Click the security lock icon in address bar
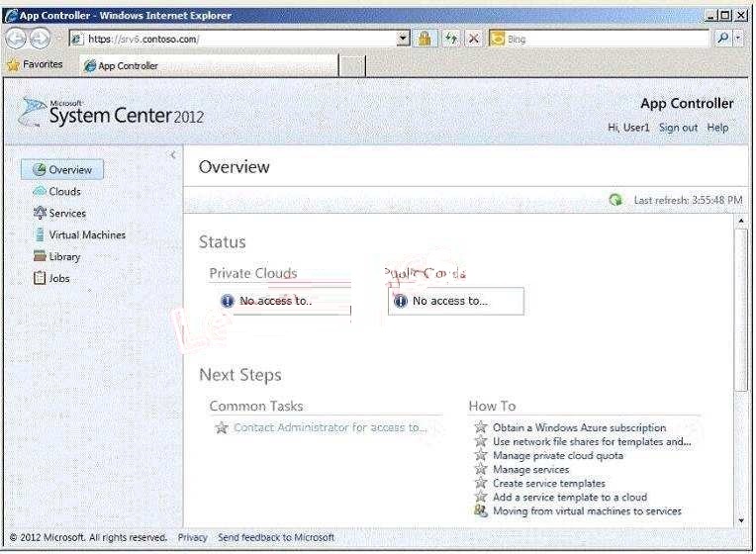Screen dimensions: 756x554 425,39
